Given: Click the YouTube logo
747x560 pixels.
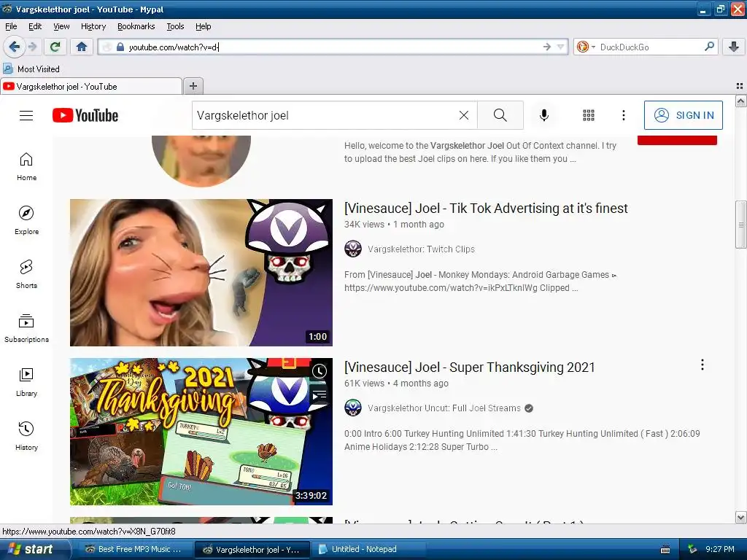Looking at the screenshot, I should click(x=85, y=115).
